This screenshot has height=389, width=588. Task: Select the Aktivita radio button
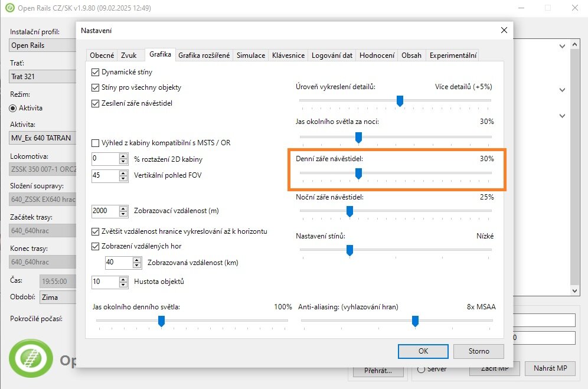pos(13,108)
